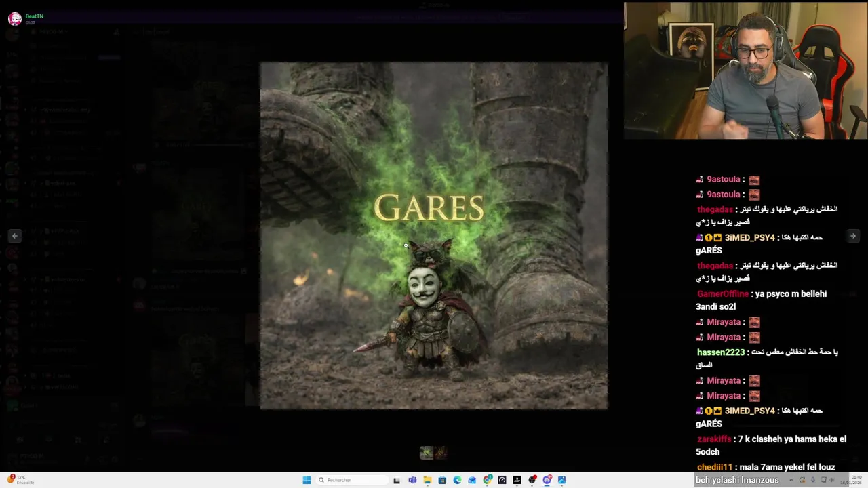Click the BeatTN username

coord(34,16)
